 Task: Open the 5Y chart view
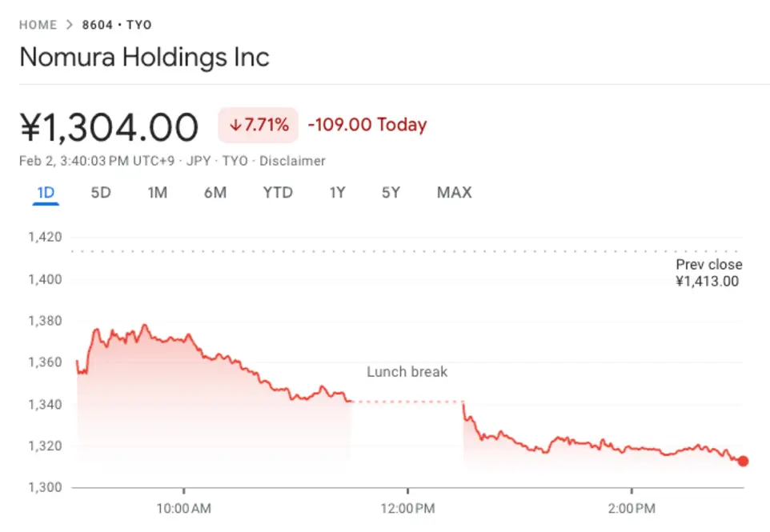(x=391, y=192)
